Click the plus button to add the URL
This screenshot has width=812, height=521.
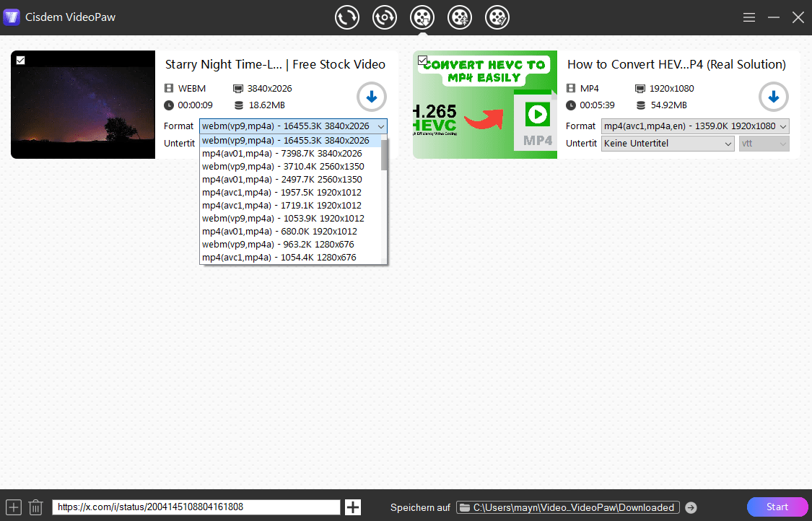(x=352, y=507)
